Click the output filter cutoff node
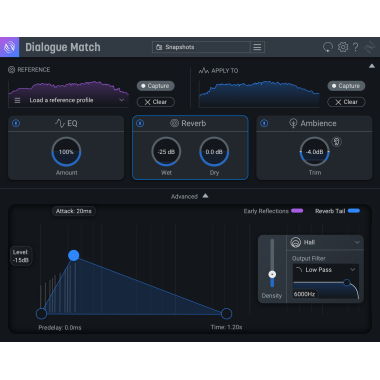The height and width of the screenshot is (380, 380). pyautogui.click(x=347, y=283)
